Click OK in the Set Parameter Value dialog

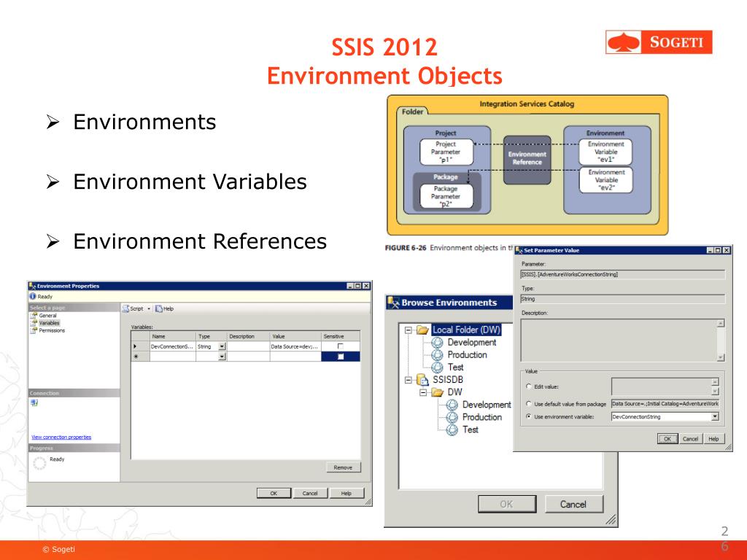click(667, 438)
